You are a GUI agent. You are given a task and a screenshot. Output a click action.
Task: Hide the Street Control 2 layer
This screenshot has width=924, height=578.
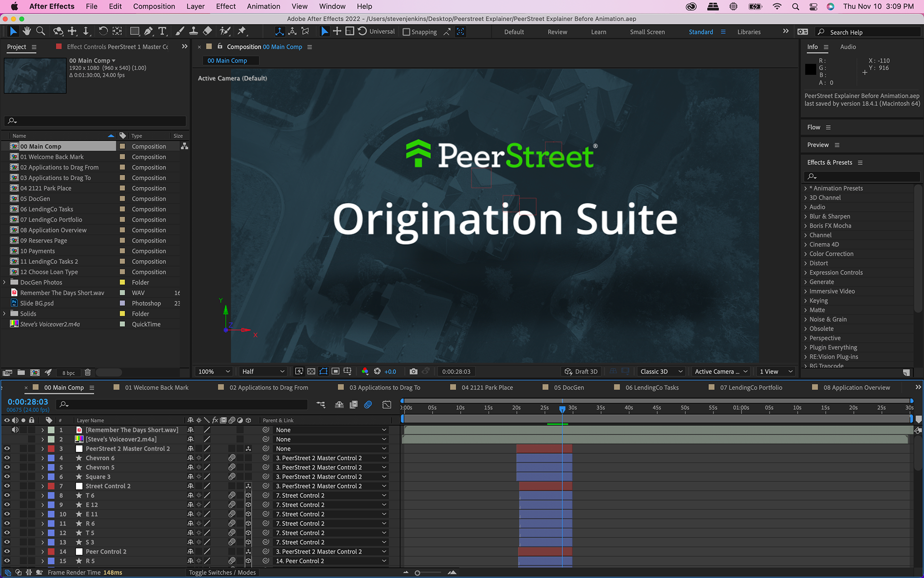[7, 486]
